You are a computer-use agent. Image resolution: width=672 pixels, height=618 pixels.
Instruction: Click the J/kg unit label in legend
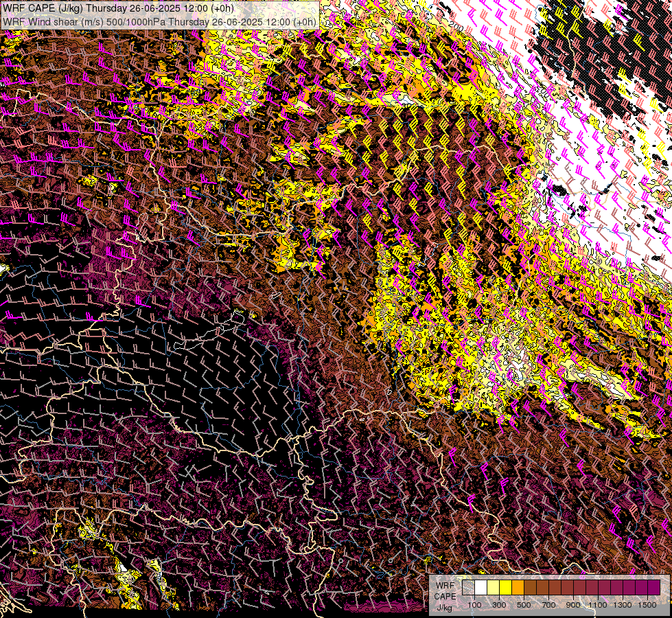click(x=444, y=608)
